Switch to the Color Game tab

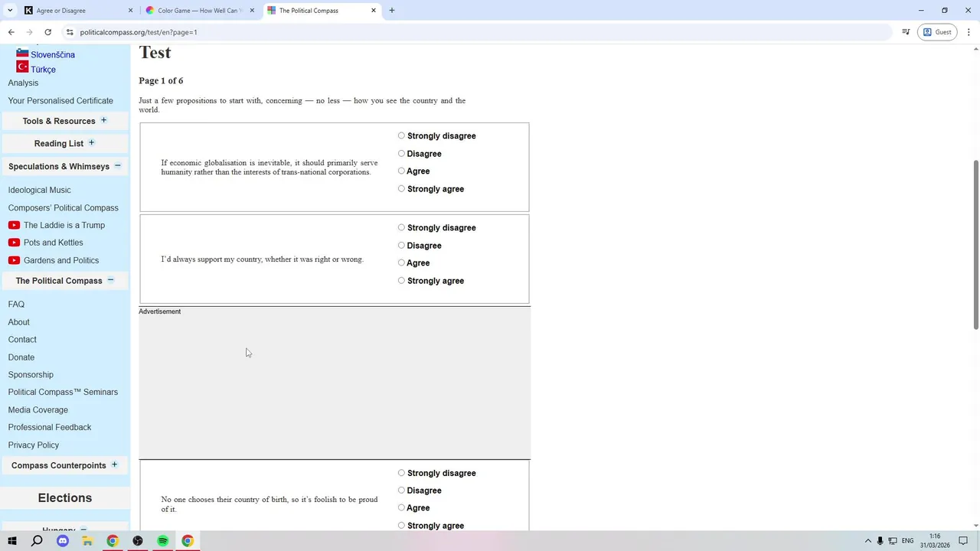[x=200, y=11]
